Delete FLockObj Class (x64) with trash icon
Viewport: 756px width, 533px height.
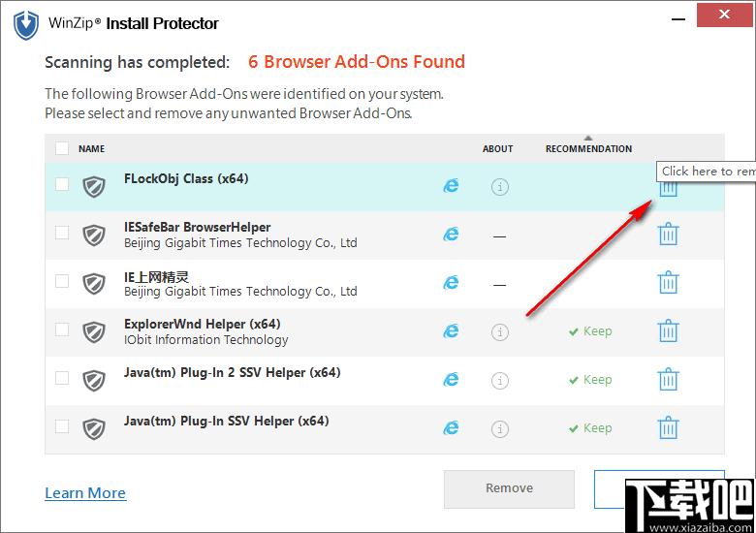pyautogui.click(x=668, y=188)
